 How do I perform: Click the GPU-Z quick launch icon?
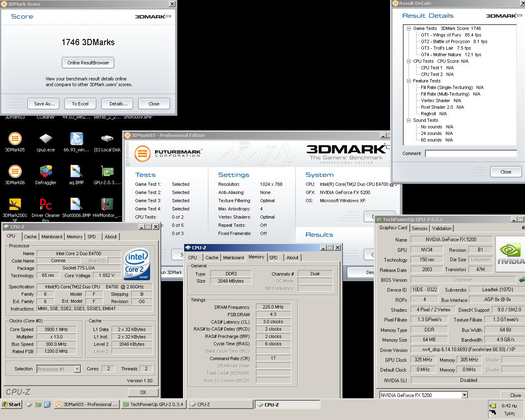(x=38, y=404)
